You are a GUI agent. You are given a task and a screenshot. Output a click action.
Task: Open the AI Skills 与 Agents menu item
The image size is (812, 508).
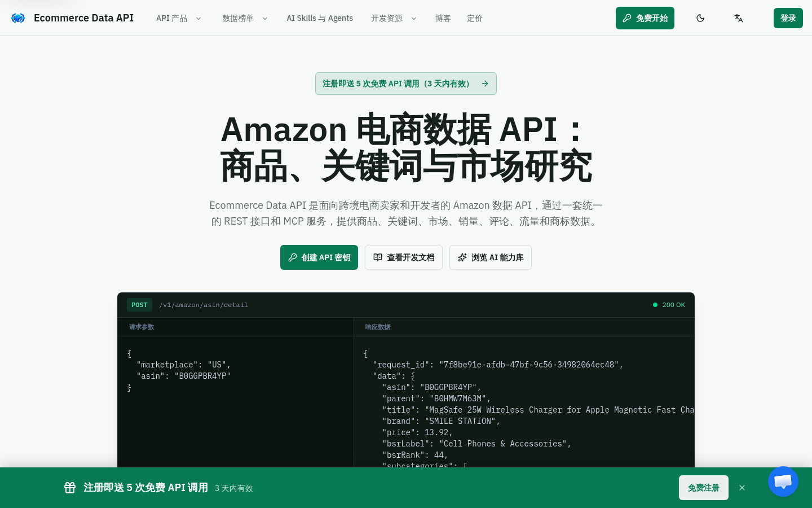pos(320,18)
